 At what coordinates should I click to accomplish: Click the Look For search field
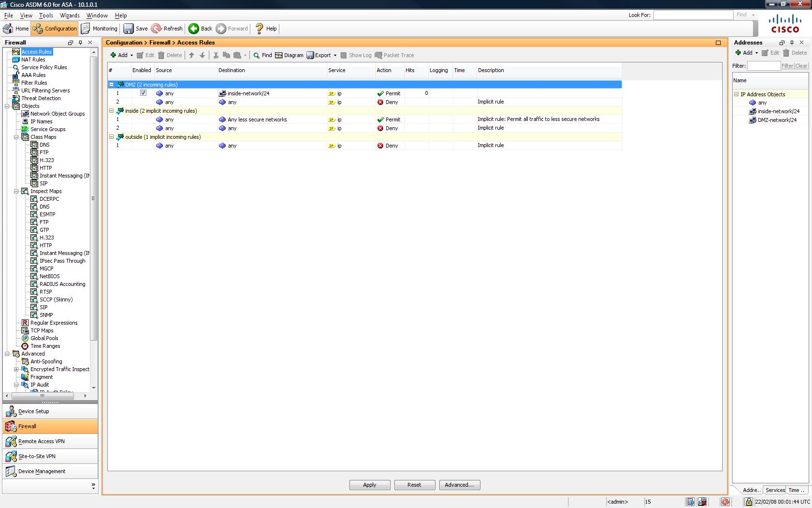693,15
